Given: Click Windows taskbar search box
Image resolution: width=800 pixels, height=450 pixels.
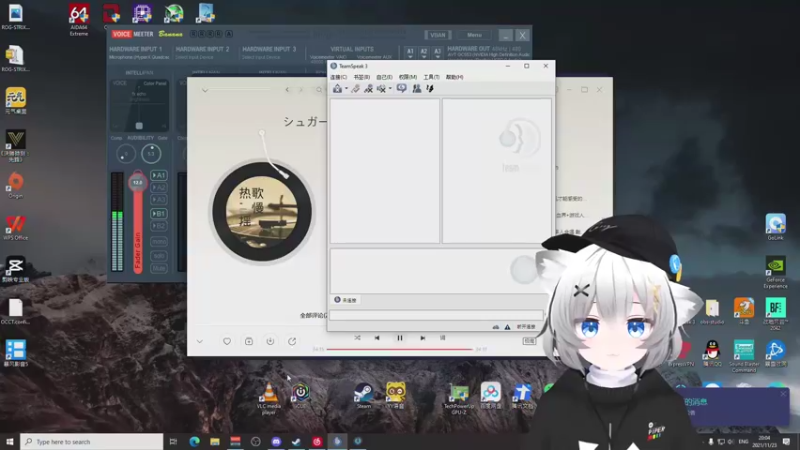Looking at the screenshot, I should pos(92,442).
